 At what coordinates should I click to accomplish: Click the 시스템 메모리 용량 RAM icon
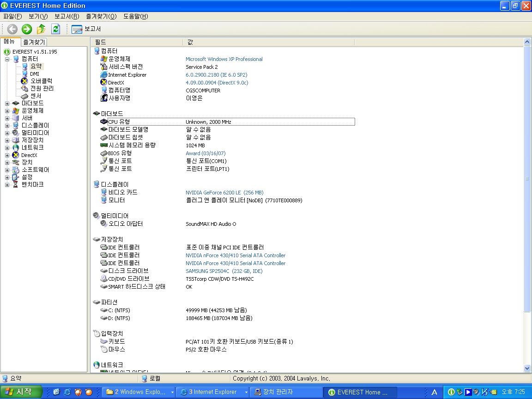(x=104, y=145)
